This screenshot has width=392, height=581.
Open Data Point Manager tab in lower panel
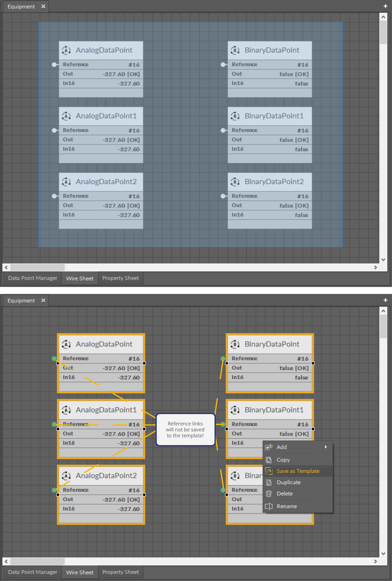click(x=32, y=572)
